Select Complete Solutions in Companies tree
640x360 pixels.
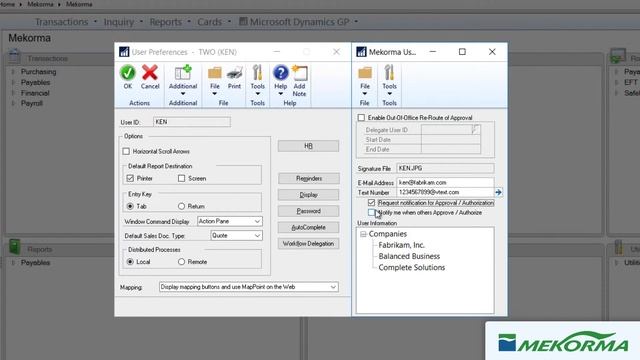[x=412, y=267]
